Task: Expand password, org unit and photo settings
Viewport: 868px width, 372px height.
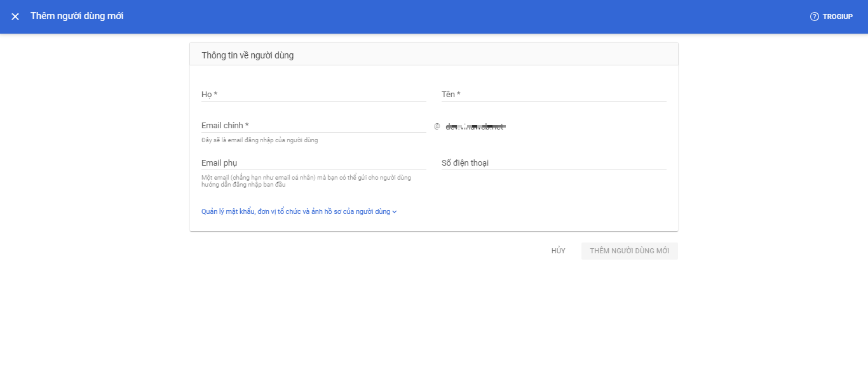Action: click(x=295, y=212)
